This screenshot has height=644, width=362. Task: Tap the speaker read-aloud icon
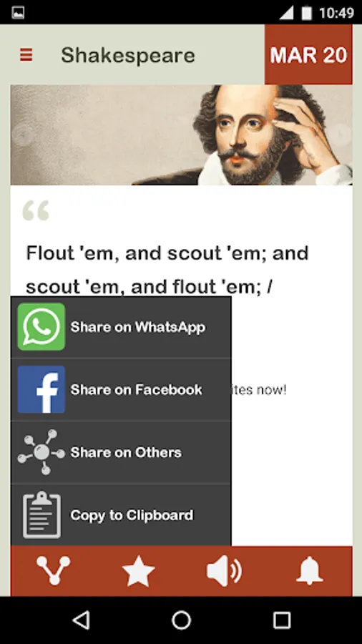224,571
